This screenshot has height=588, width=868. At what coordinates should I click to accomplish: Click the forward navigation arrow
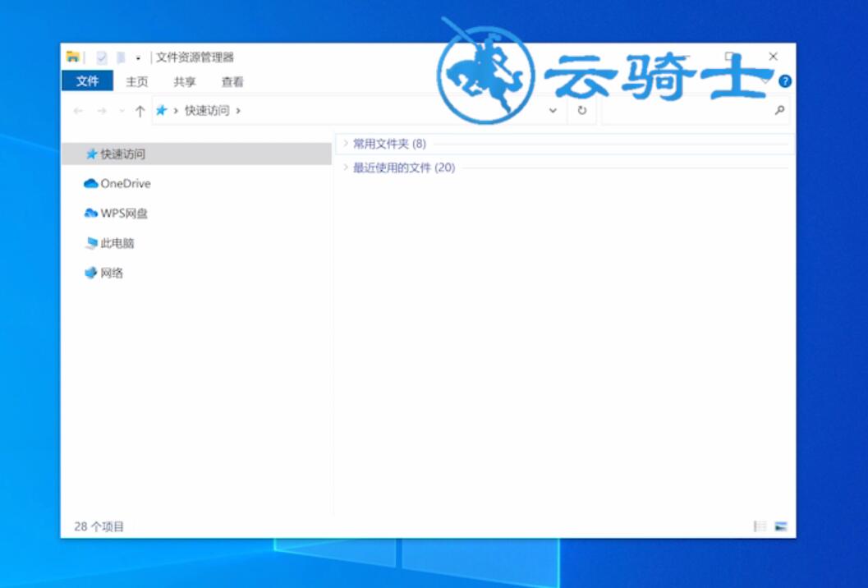[102, 111]
